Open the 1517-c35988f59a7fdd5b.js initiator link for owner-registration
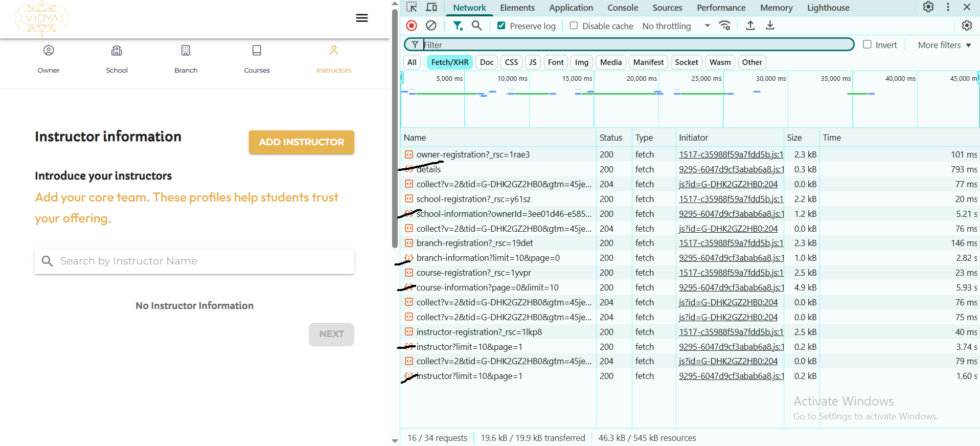 731,154
